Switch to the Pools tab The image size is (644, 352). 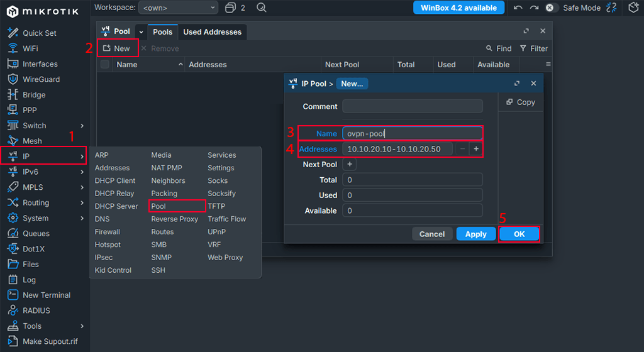163,31
